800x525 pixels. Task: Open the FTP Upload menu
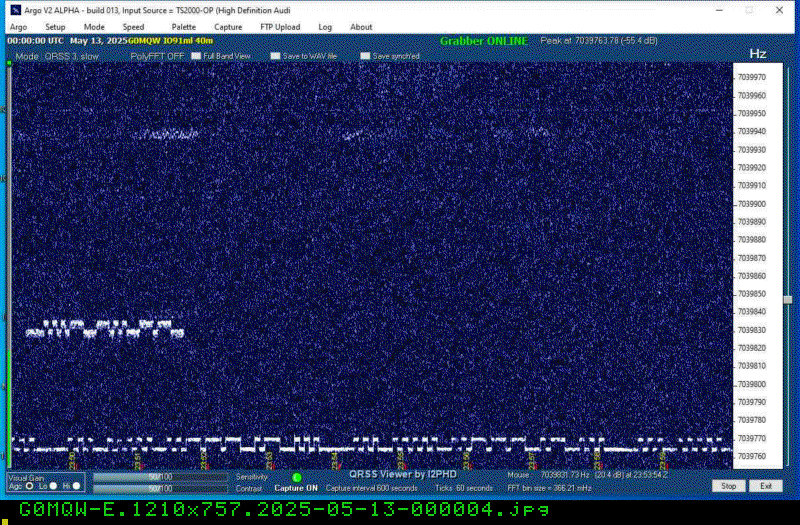[280, 27]
